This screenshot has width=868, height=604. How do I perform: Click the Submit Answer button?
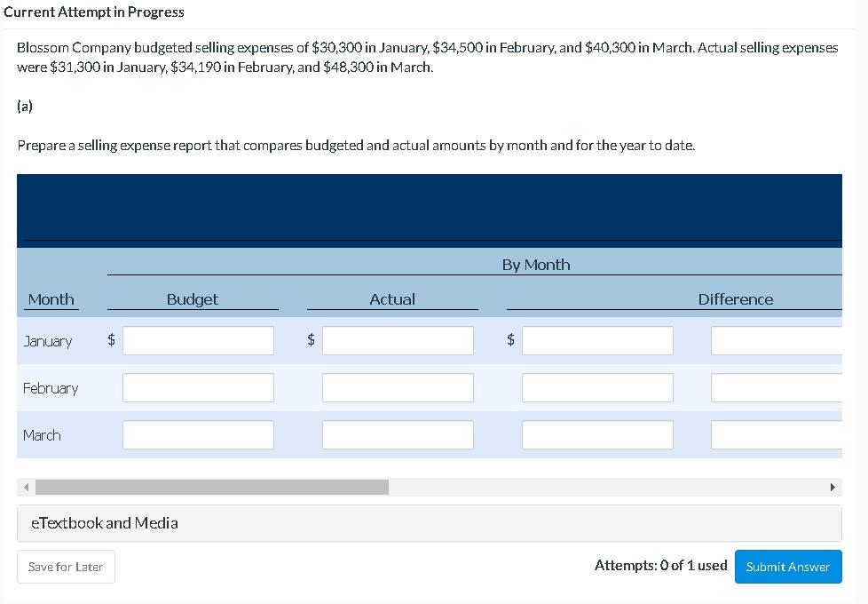[788, 567]
